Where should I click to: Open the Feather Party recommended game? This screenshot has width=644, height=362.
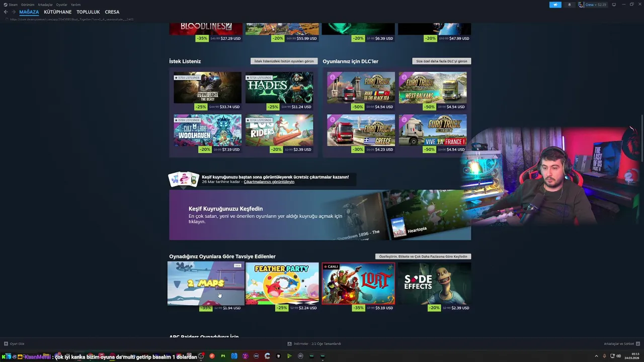[282, 283]
